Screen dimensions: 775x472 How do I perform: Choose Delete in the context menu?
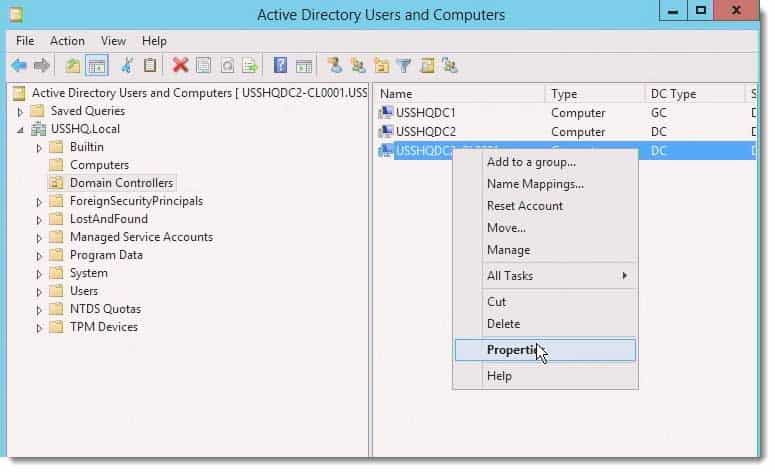545,324
